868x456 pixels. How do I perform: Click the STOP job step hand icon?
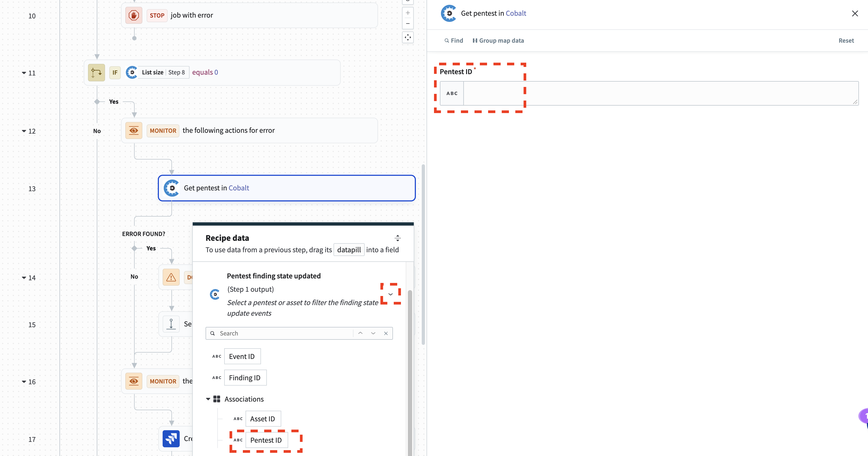coord(134,15)
